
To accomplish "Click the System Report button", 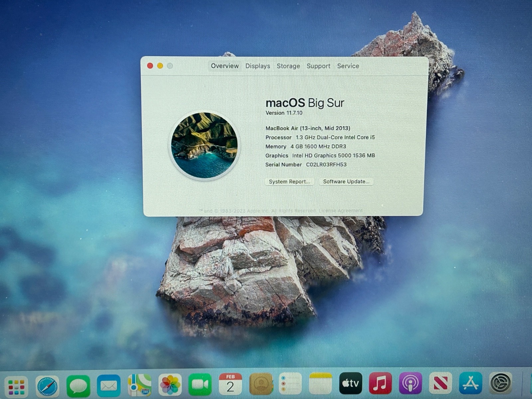I will (289, 182).
